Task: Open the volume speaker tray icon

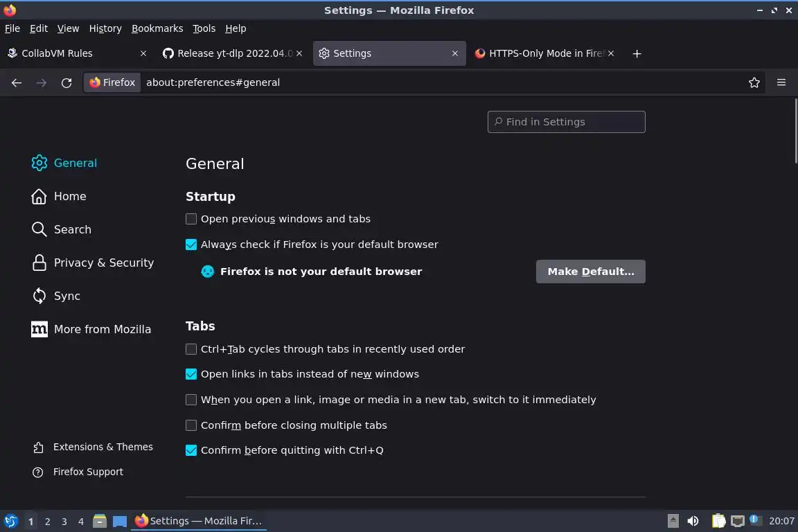Action: [x=693, y=521]
